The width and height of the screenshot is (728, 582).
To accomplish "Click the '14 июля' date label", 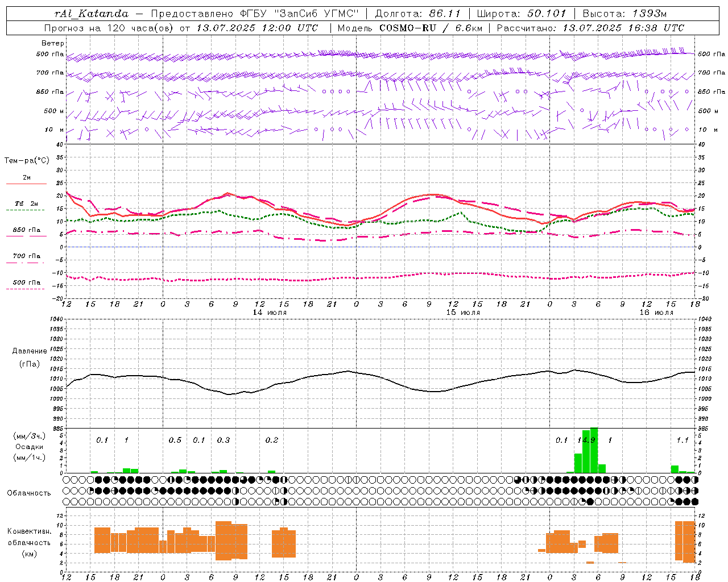I will point(270,313).
